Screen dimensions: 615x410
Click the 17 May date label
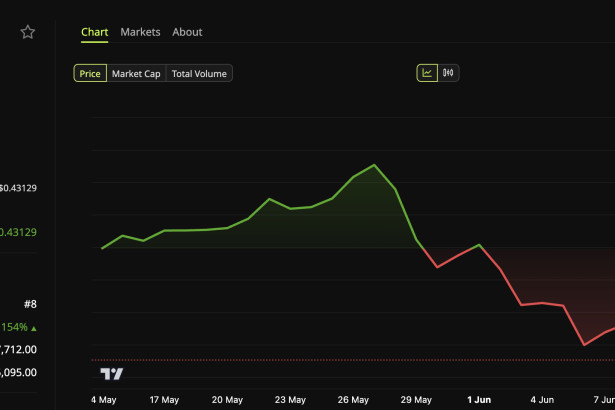tap(164, 400)
